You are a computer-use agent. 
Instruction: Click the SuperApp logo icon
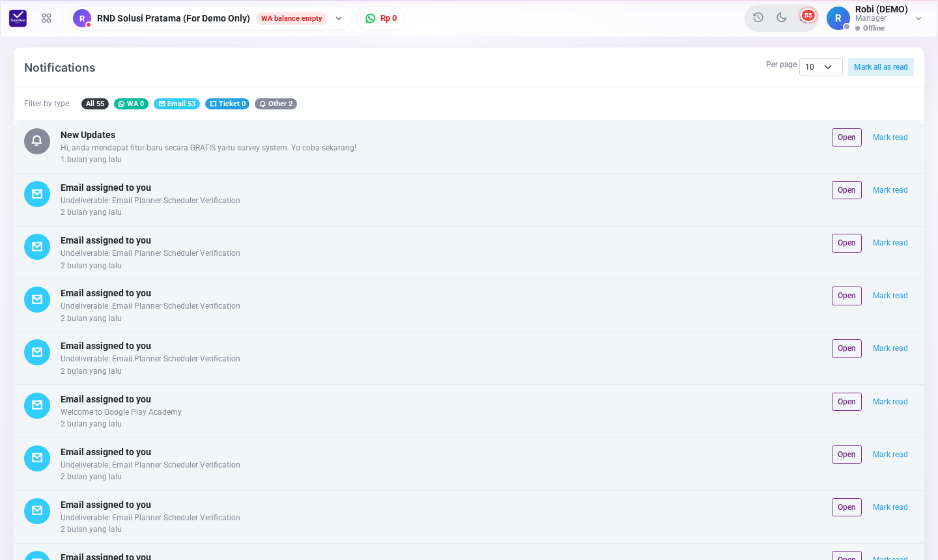pos(18,18)
